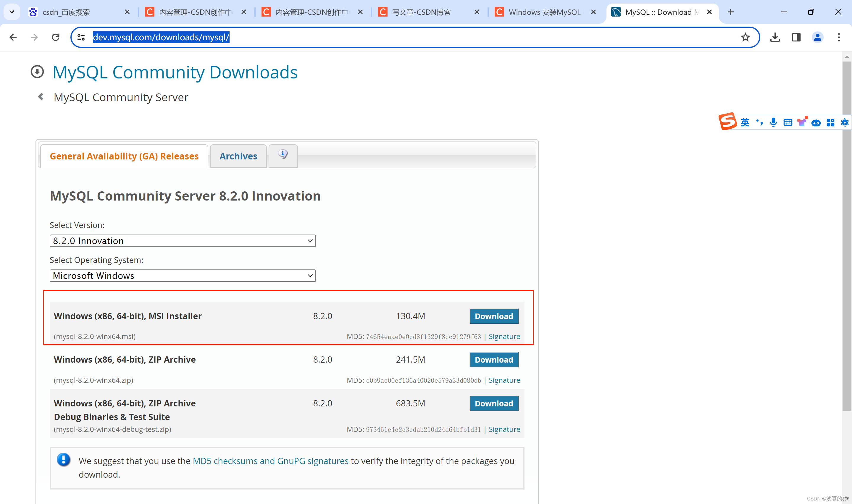
Task: Go back to the previous page
Action: (13, 37)
